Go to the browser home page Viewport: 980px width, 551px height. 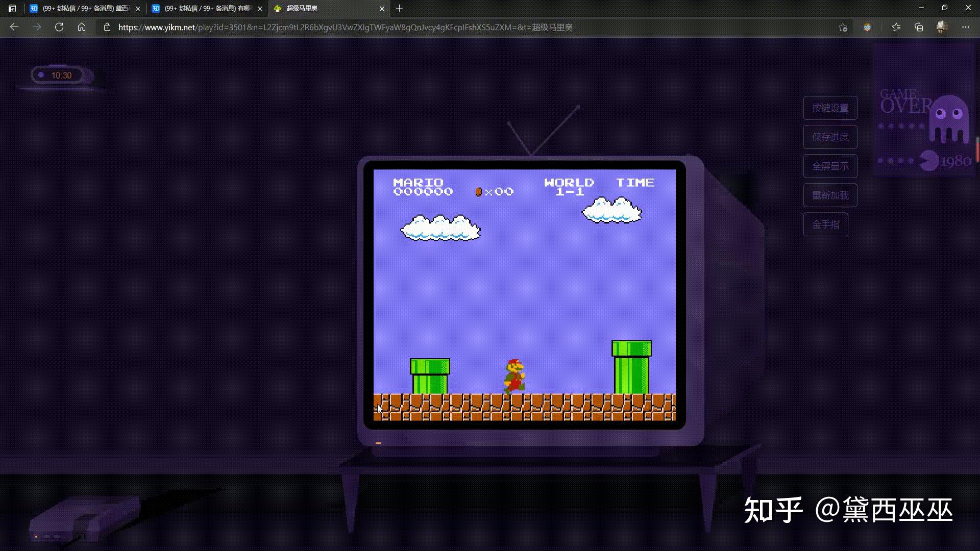click(82, 27)
